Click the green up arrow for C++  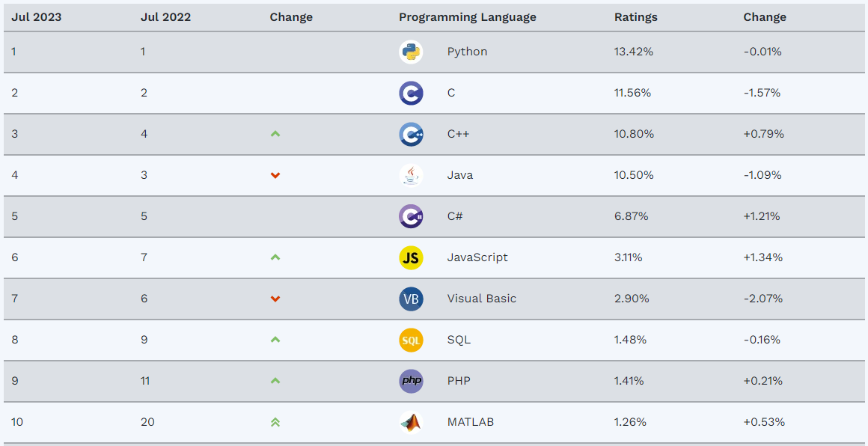(275, 134)
